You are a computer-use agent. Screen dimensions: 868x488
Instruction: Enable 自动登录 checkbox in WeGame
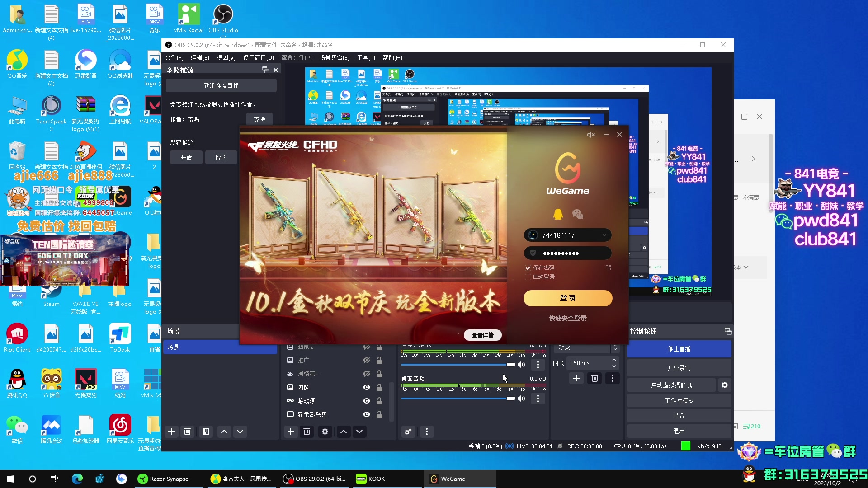[528, 277]
